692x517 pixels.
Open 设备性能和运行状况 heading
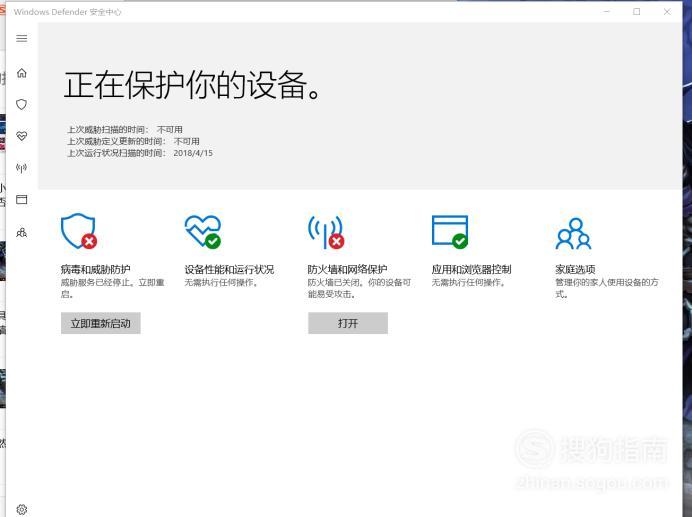pos(229,269)
